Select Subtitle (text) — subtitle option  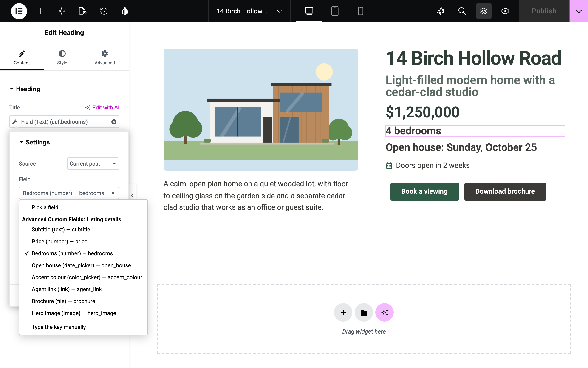tap(83, 230)
